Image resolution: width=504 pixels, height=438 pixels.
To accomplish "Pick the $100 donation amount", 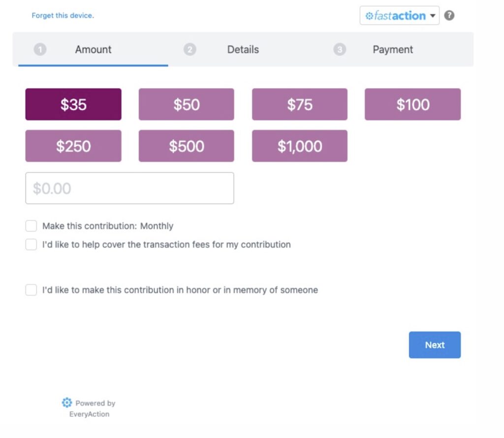I will 413,104.
